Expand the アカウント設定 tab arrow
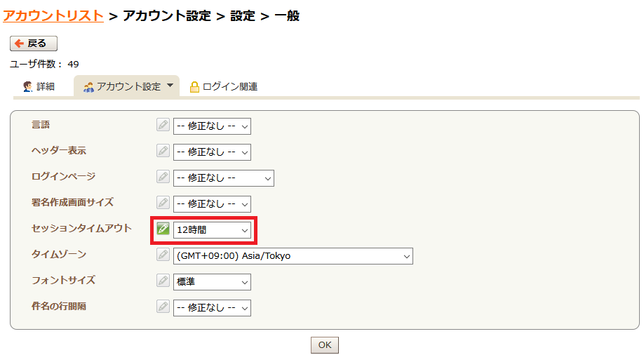 click(x=170, y=86)
